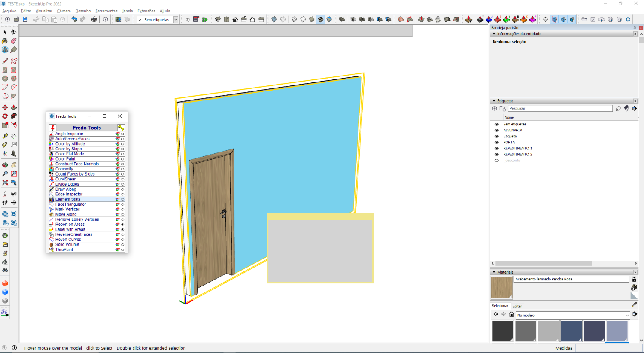Select the Tape Measure tool
The height and width of the screenshot is (353, 644).
pyautogui.click(x=5, y=135)
